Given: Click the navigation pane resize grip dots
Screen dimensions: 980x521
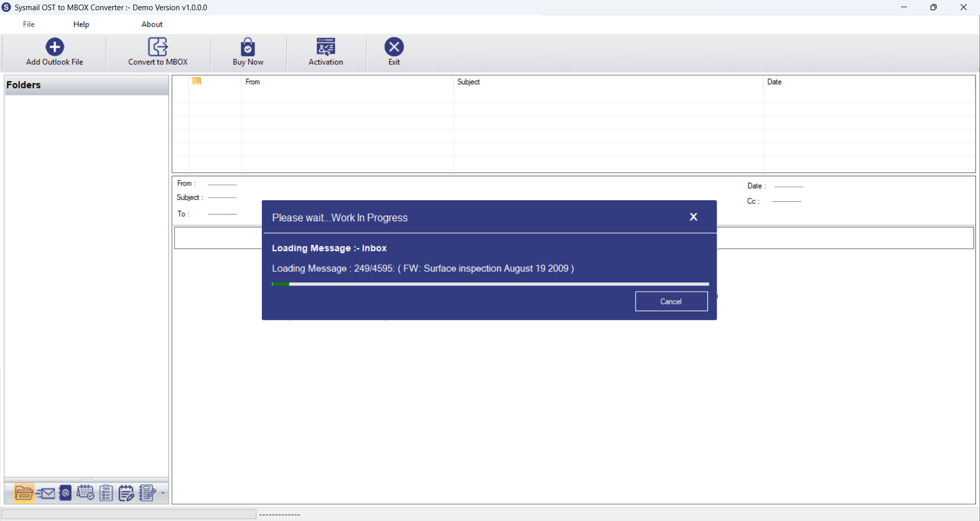Looking at the screenshot, I should click(x=87, y=480).
